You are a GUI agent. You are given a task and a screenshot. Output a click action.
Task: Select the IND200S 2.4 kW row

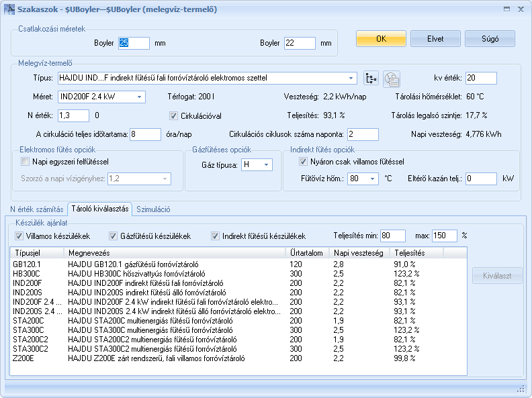238,311
